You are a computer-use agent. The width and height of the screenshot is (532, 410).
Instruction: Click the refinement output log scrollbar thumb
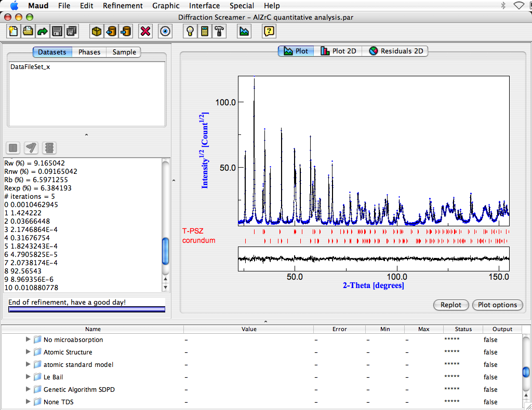tap(166, 251)
